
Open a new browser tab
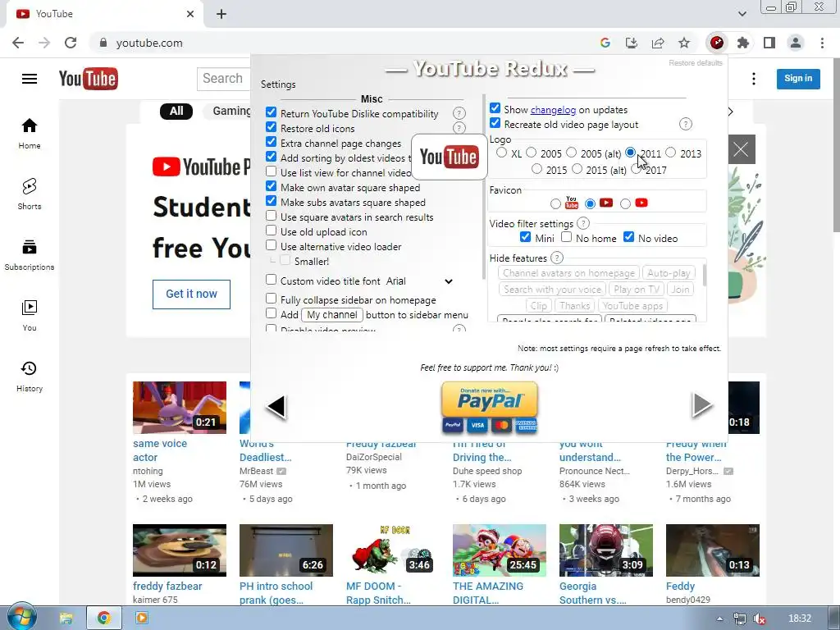(221, 14)
